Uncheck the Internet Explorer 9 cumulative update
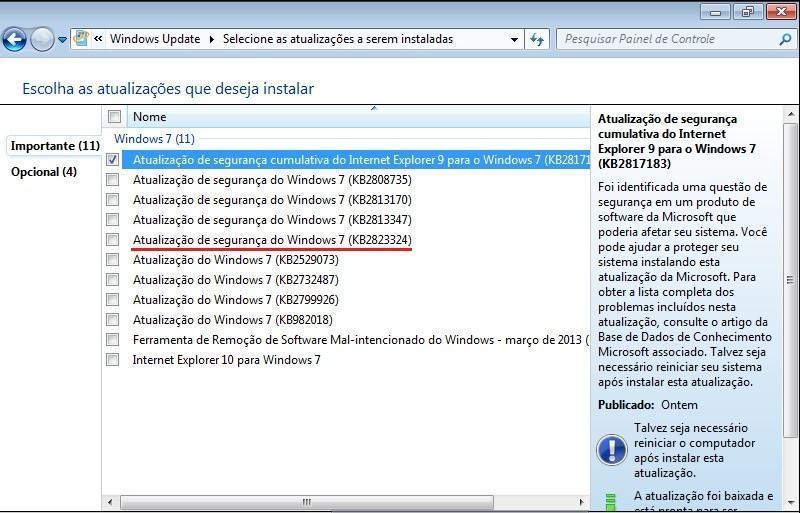This screenshot has width=800, height=513. pyautogui.click(x=112, y=160)
